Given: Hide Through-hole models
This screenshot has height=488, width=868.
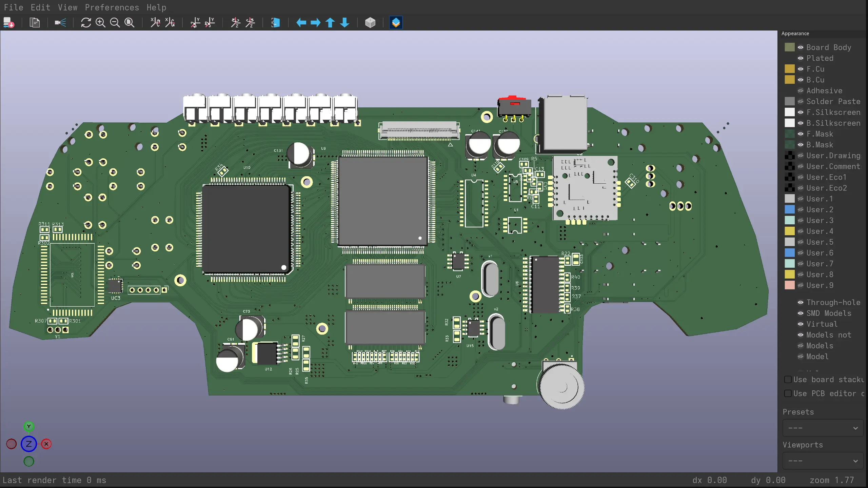Looking at the screenshot, I should pos(801,302).
